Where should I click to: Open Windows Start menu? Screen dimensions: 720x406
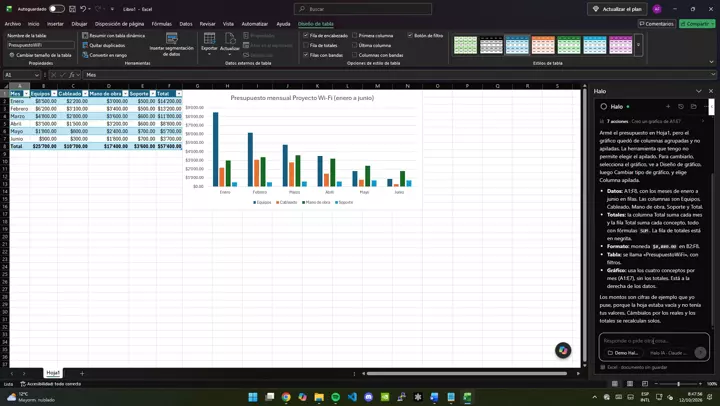click(253, 397)
